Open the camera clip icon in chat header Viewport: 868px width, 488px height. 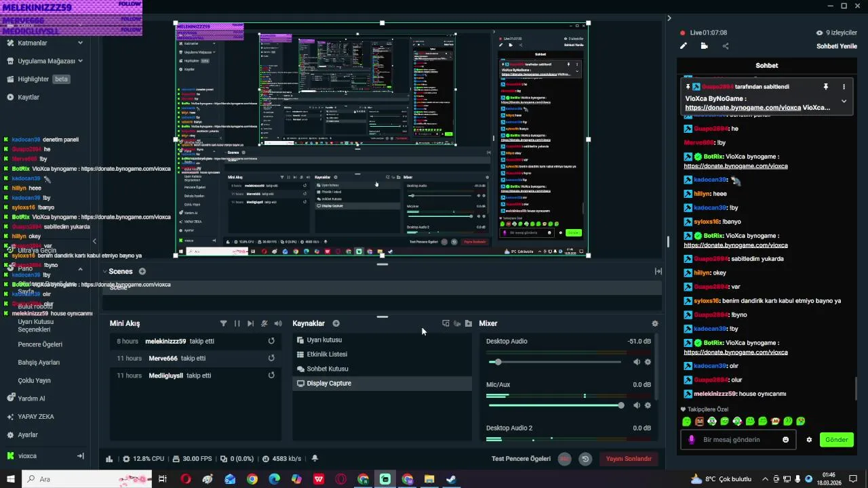[704, 46]
